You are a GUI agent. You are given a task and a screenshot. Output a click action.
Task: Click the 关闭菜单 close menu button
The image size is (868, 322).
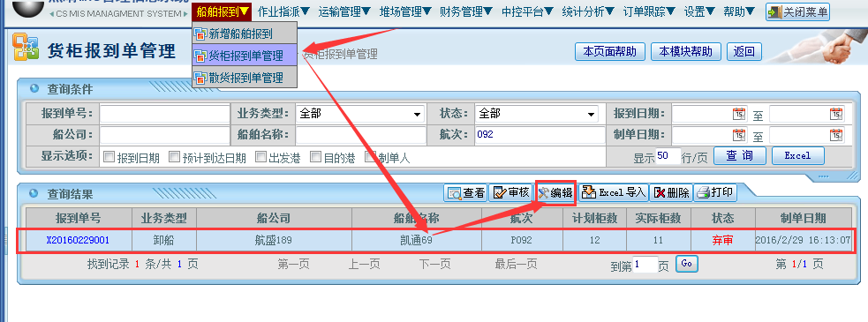[x=797, y=11]
